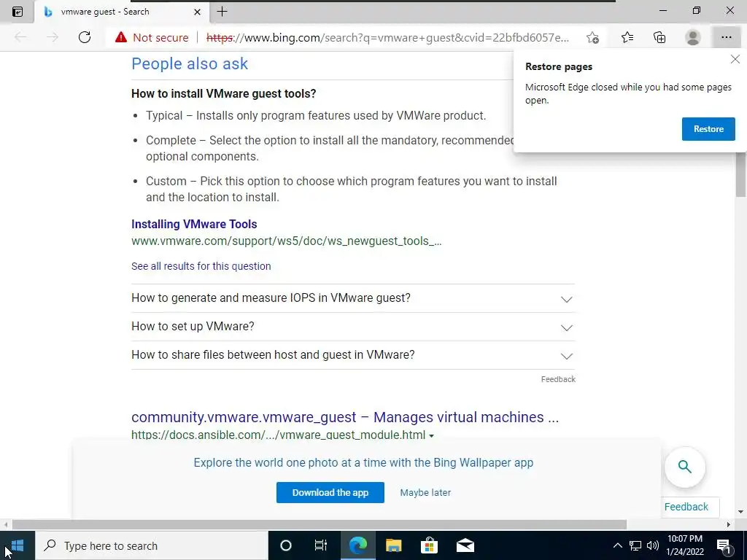Click the forward navigation arrow

[x=53, y=37]
